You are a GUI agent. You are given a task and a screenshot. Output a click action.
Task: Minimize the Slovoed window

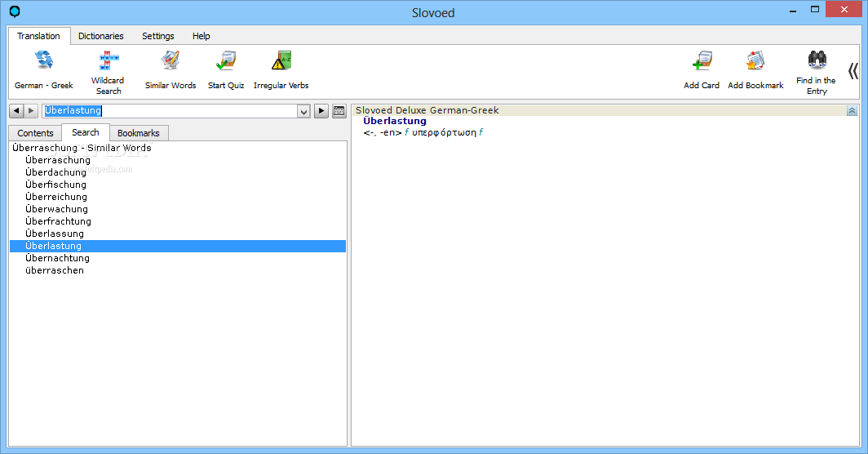click(793, 10)
